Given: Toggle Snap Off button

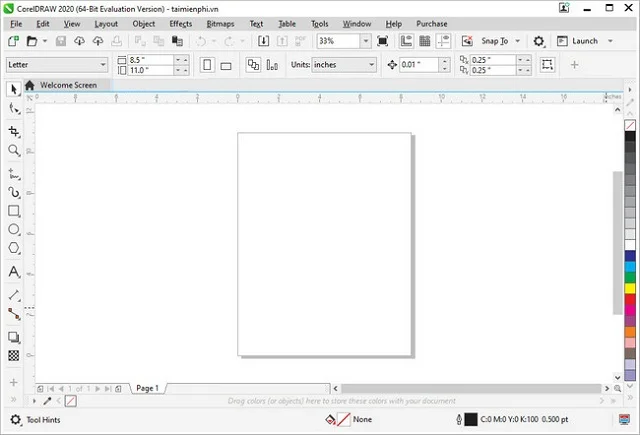Looking at the screenshot, I should [x=467, y=41].
